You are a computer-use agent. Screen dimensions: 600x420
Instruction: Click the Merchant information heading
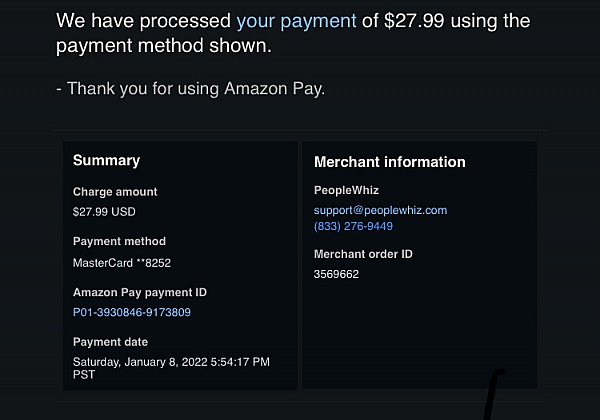click(389, 162)
